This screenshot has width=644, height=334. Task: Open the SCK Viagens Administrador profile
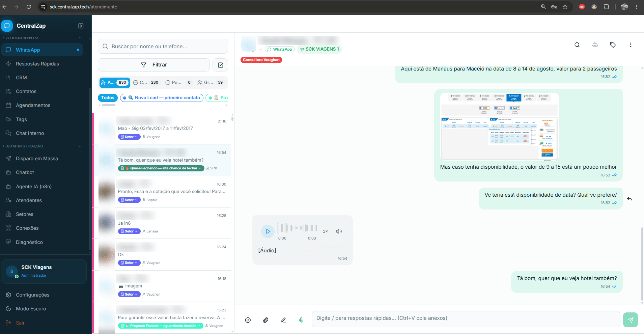click(44, 271)
